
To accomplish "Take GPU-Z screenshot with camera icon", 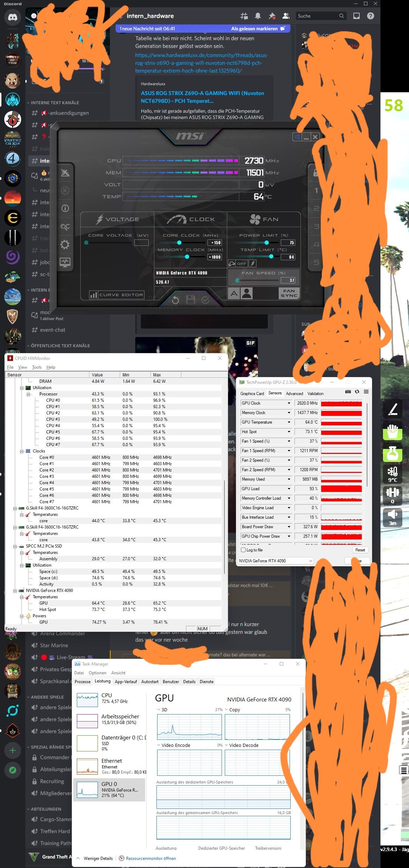I will (348, 392).
